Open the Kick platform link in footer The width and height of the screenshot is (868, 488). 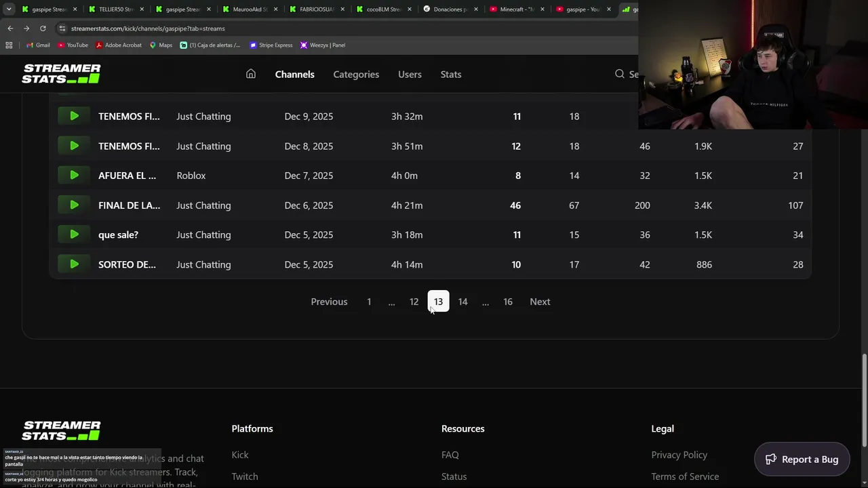point(240,455)
